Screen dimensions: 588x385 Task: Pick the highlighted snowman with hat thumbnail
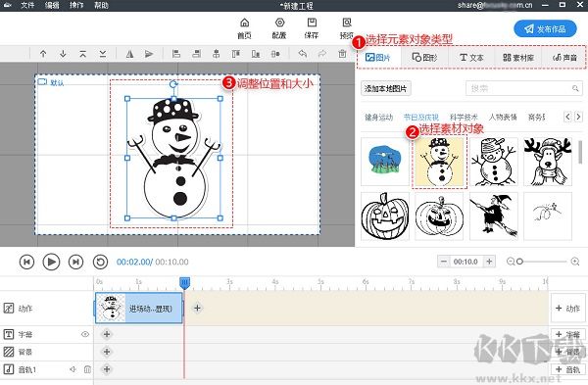point(439,162)
